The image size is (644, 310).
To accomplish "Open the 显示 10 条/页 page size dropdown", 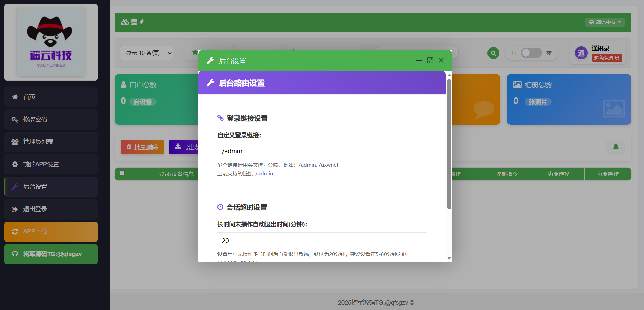I will point(146,53).
